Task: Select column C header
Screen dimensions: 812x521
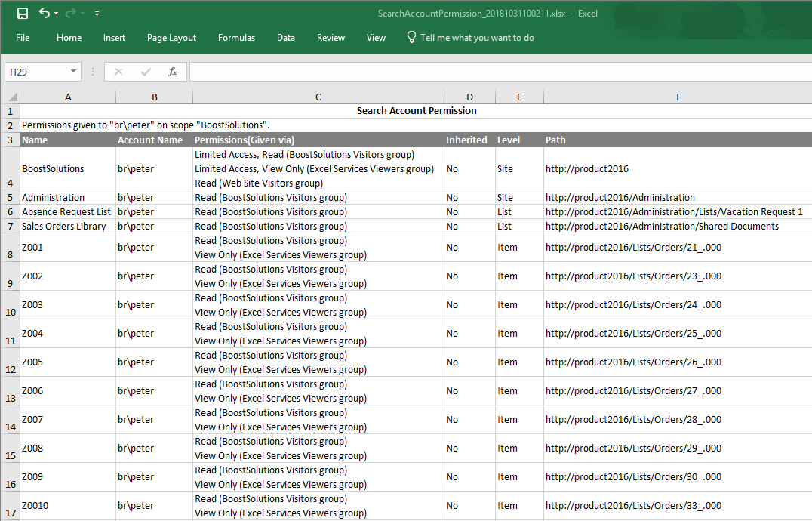Action: click(318, 97)
